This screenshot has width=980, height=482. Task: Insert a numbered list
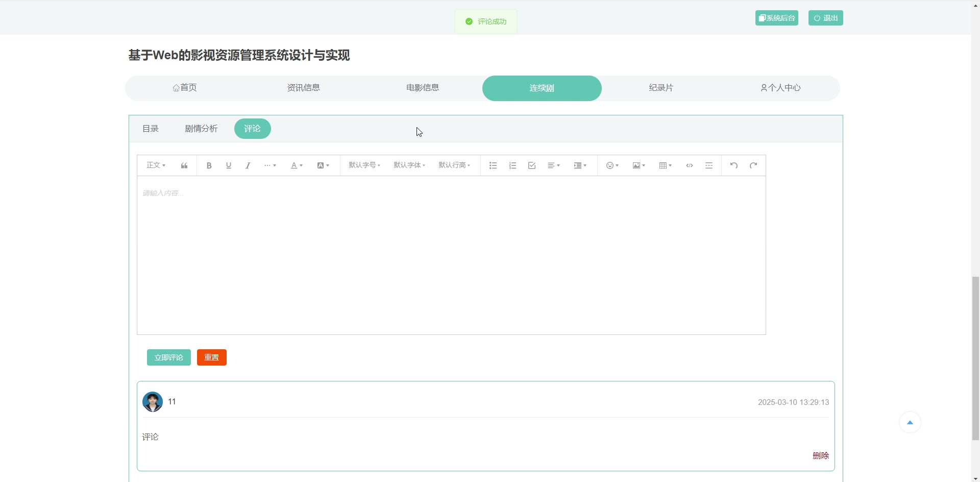click(x=512, y=165)
